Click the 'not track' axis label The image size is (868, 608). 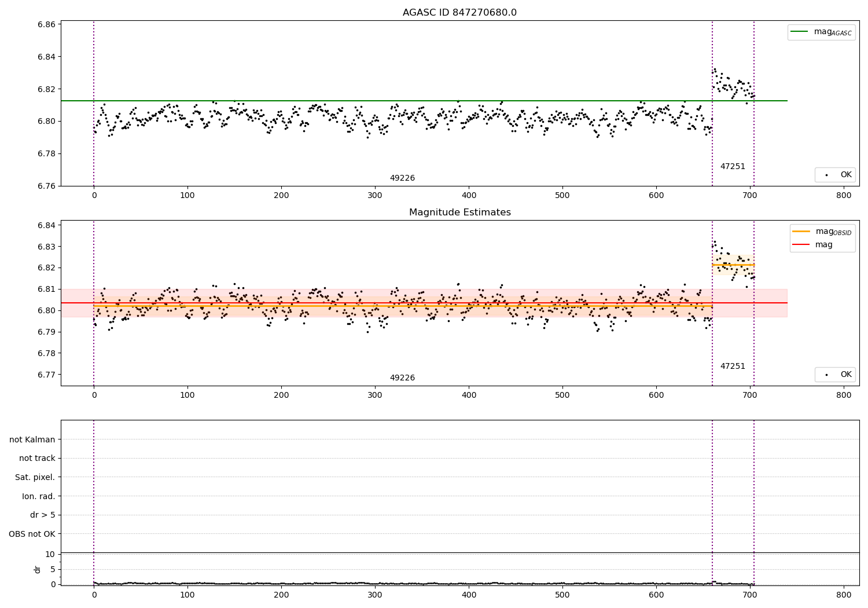pos(37,459)
